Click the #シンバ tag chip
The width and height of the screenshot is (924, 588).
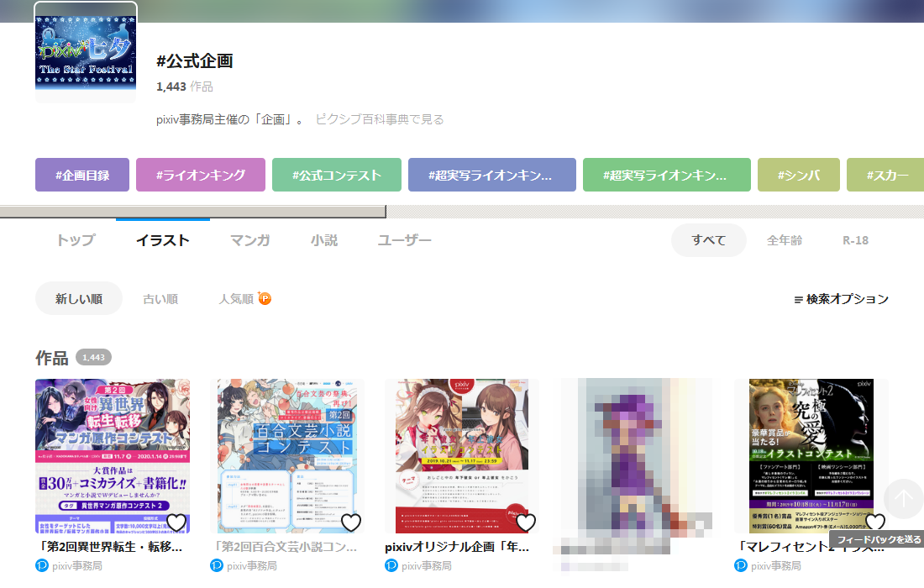(799, 175)
